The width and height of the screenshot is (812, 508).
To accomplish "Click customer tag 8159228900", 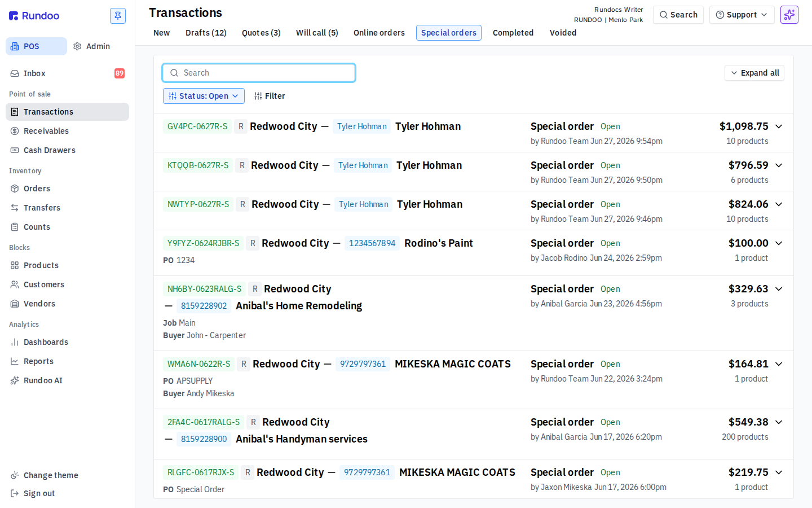I will 204,439.
